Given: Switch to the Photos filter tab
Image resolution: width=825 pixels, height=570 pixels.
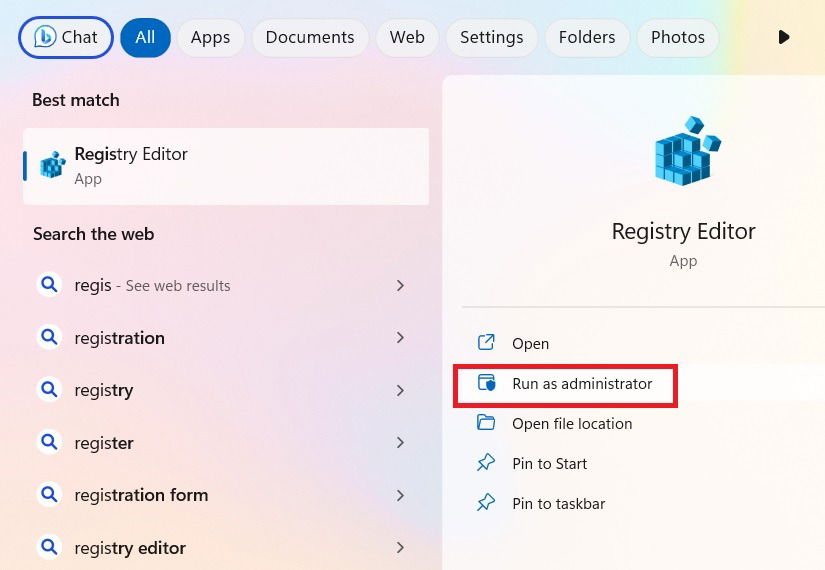Looking at the screenshot, I should (x=678, y=37).
